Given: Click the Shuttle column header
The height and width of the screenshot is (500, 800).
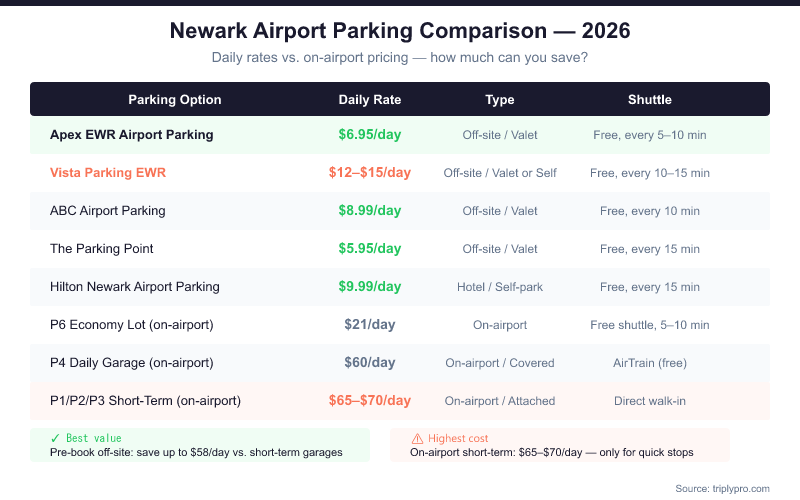Looking at the screenshot, I should (650, 100).
